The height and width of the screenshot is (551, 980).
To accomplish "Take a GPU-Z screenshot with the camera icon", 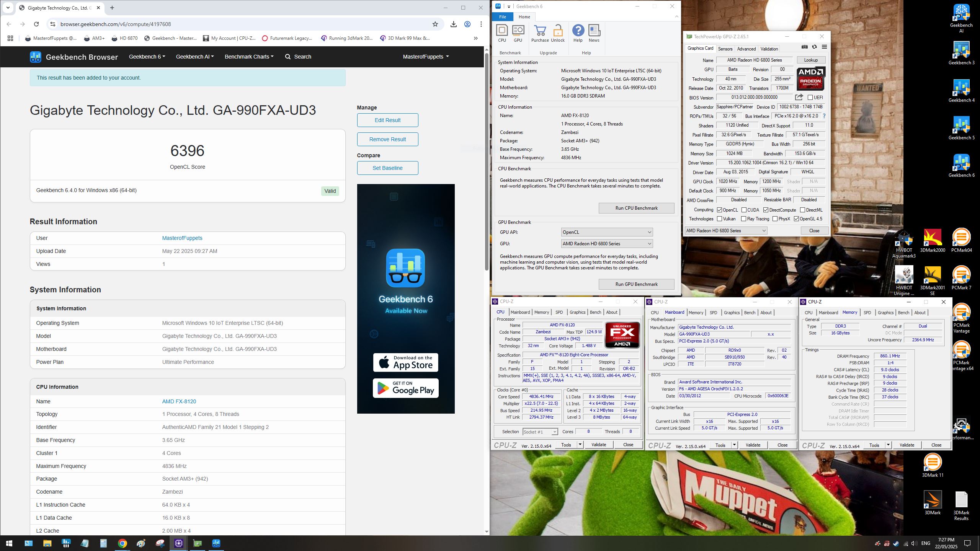I will [x=805, y=47].
